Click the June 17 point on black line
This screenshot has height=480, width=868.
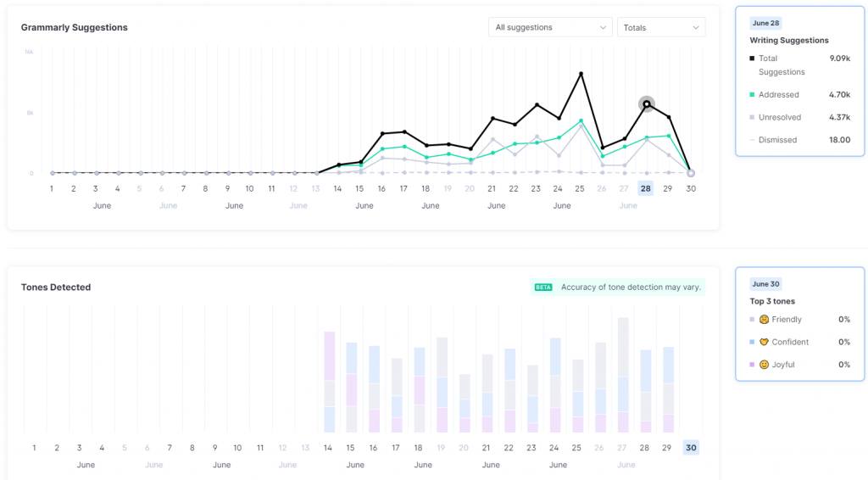(404, 131)
